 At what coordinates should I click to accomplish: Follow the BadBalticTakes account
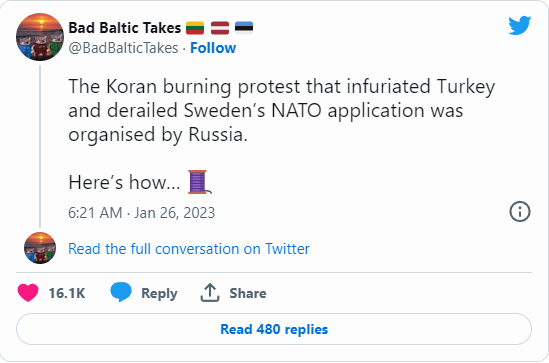213,48
